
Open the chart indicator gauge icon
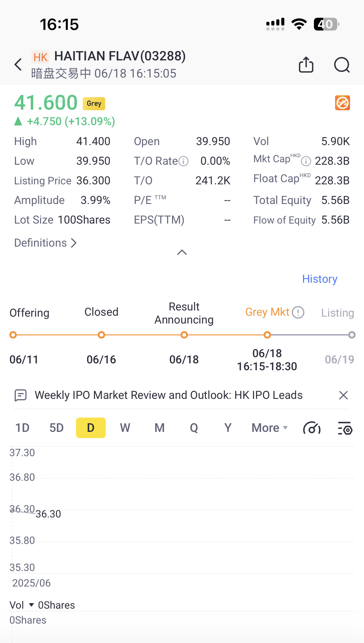(x=311, y=428)
